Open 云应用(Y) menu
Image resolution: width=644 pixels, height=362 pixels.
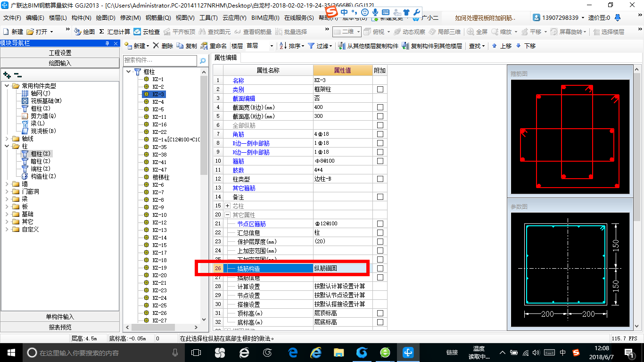pyautogui.click(x=234, y=18)
